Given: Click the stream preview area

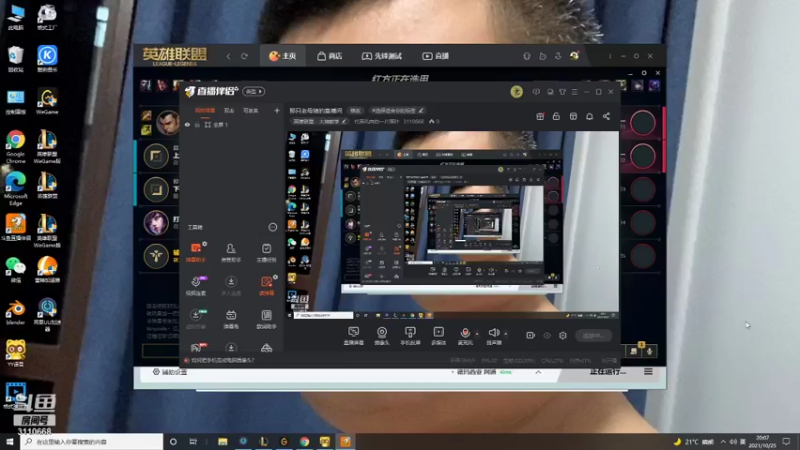Looking at the screenshot, I should click(453, 226).
